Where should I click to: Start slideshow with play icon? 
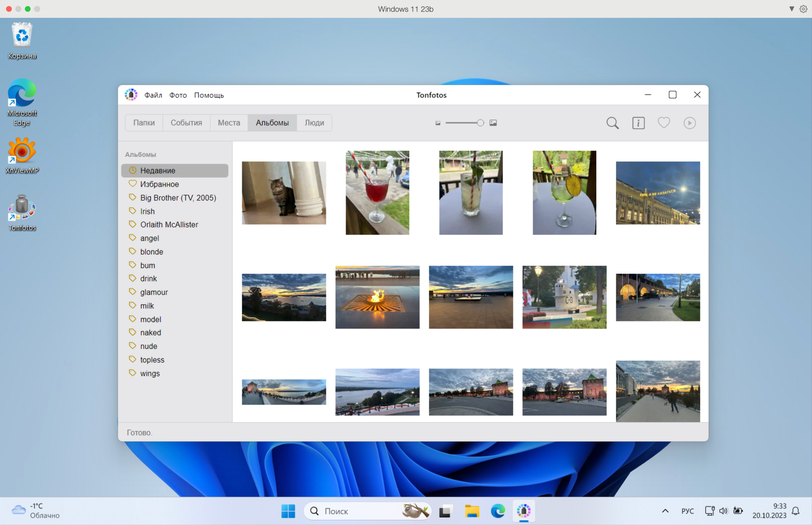coord(689,123)
